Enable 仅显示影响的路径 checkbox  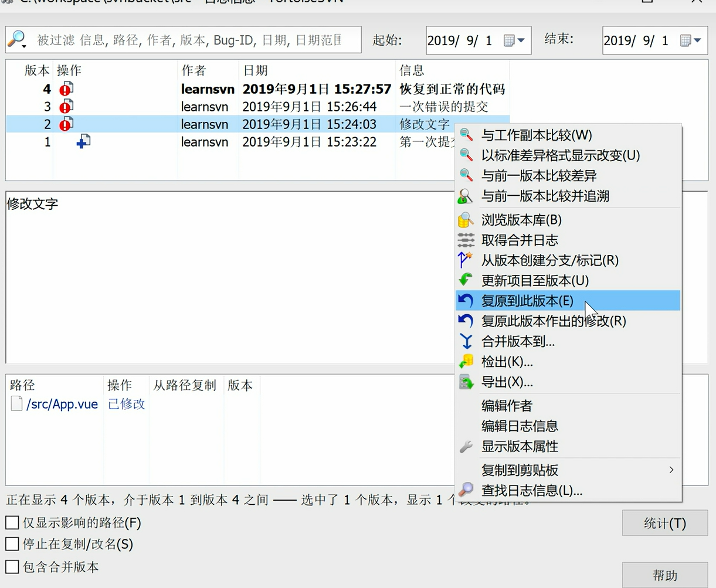click(12, 522)
